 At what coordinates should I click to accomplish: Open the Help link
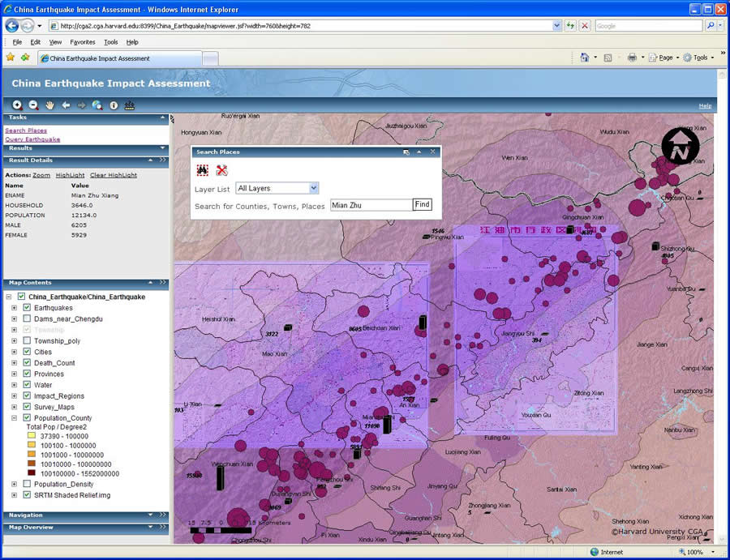tap(705, 106)
